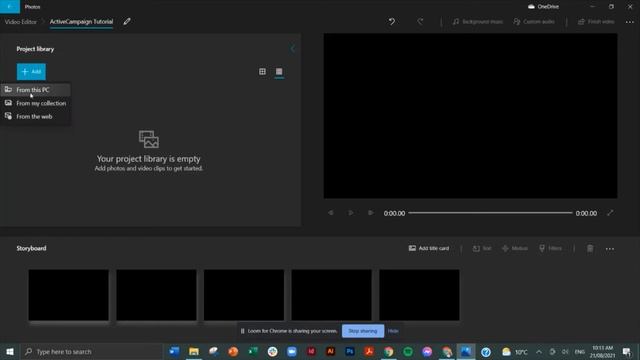The image size is (640, 360).
Task: Click the Text tool in Storyboard toolbar
Action: [x=482, y=248]
